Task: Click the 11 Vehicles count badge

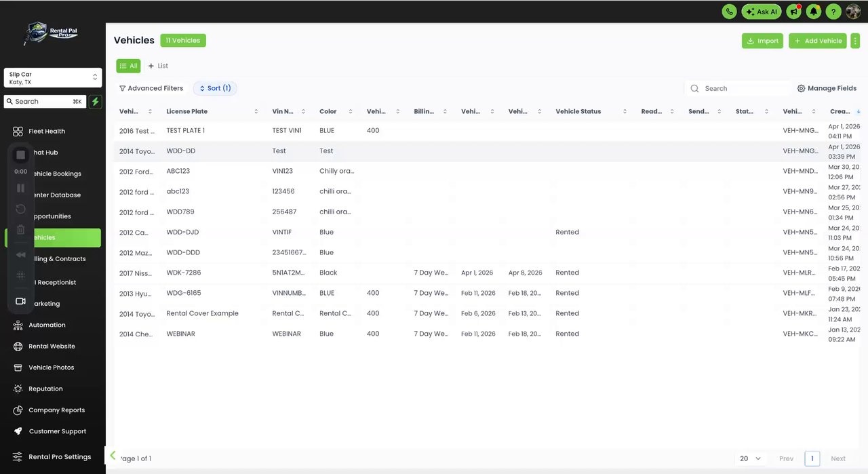Action: (183, 41)
